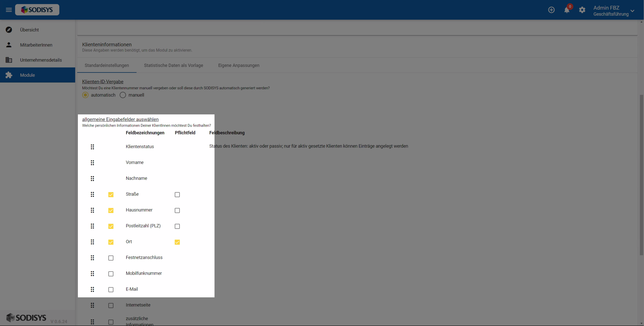Open notifications bell icon
Image resolution: width=644 pixels, height=326 pixels.
(567, 10)
